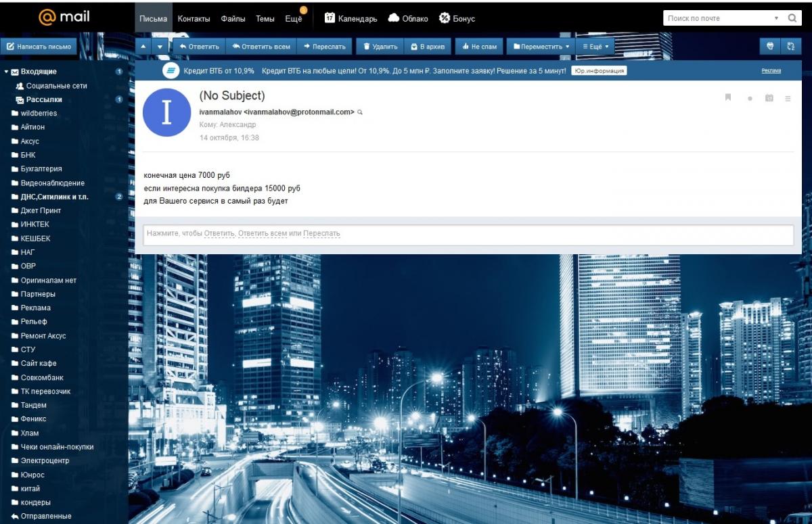The image size is (812, 524).
Task: Switch to the Контакты tab
Action: coord(194,19)
